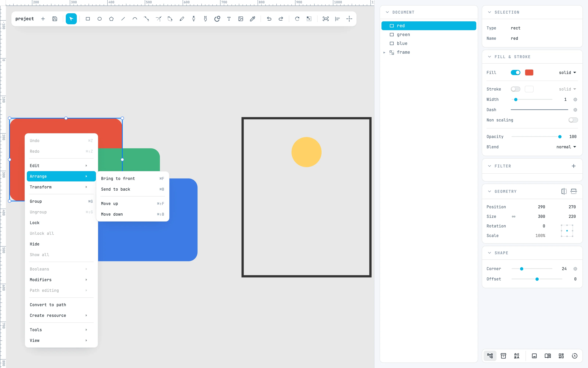The width and height of the screenshot is (588, 368).
Task: Click Convert to path menu entry
Action: point(61,305)
